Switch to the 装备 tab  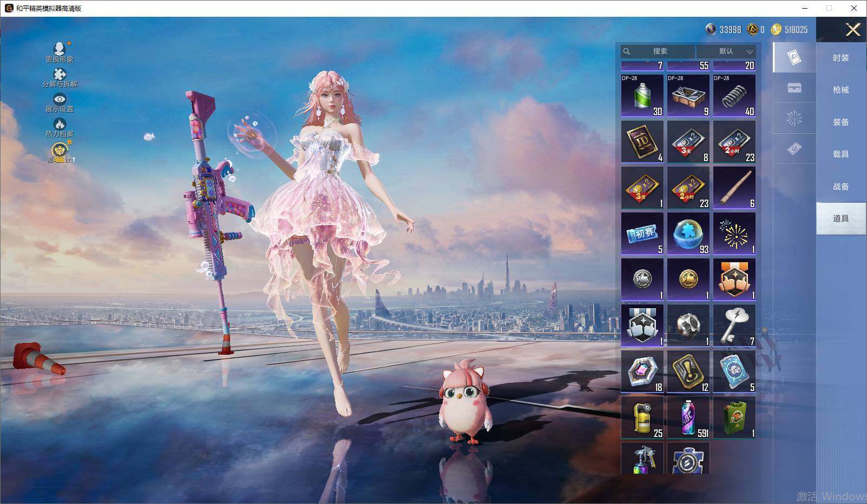click(x=841, y=122)
